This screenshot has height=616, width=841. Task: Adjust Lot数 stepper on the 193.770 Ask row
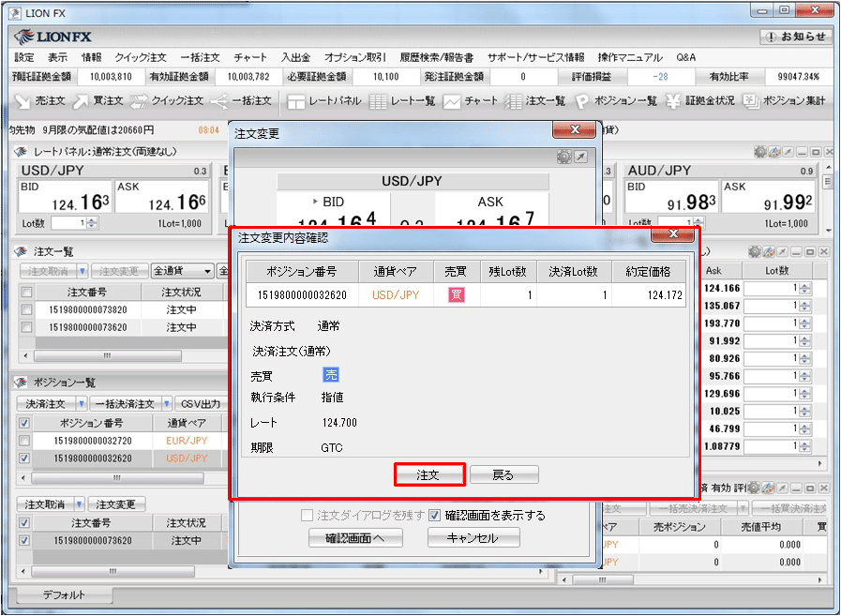click(804, 323)
